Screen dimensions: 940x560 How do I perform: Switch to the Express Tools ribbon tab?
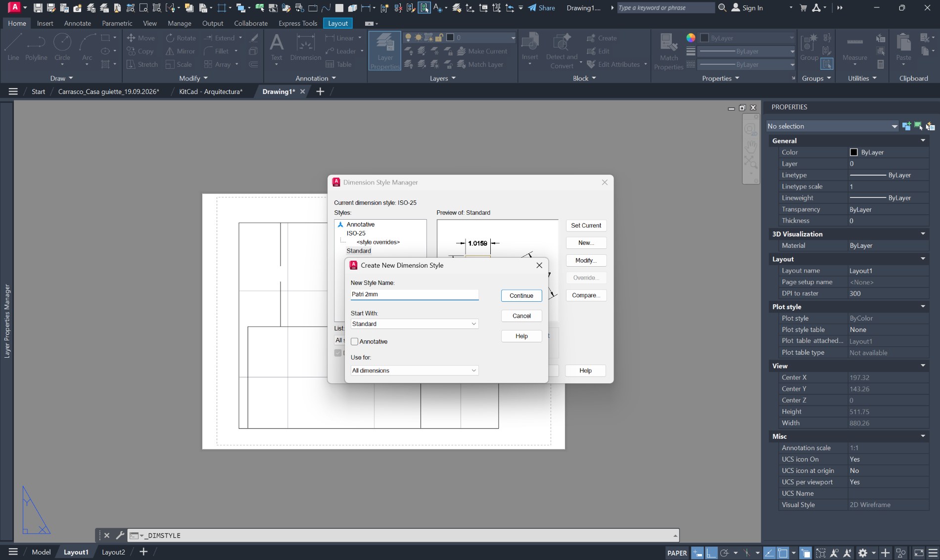point(298,23)
